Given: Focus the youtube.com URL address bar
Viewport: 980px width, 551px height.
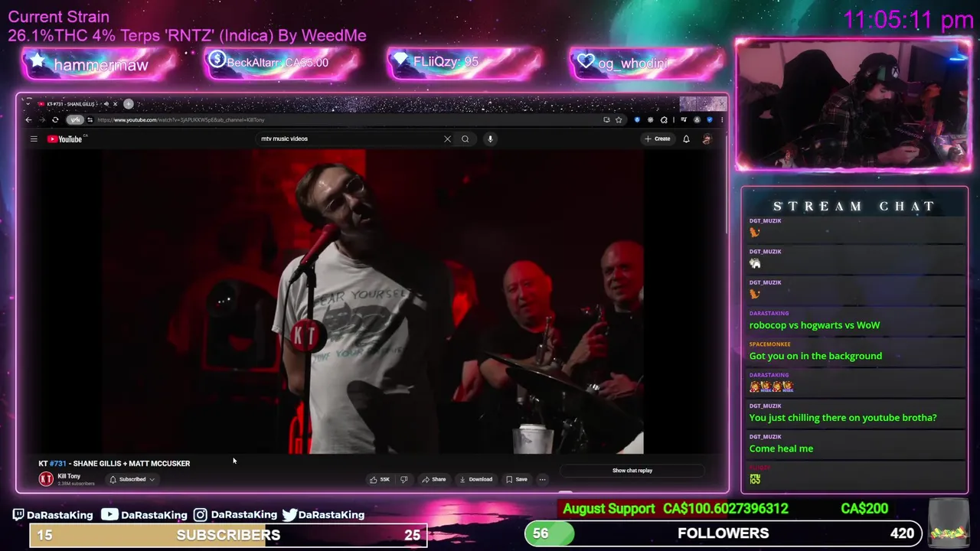Looking at the screenshot, I should click(x=345, y=119).
